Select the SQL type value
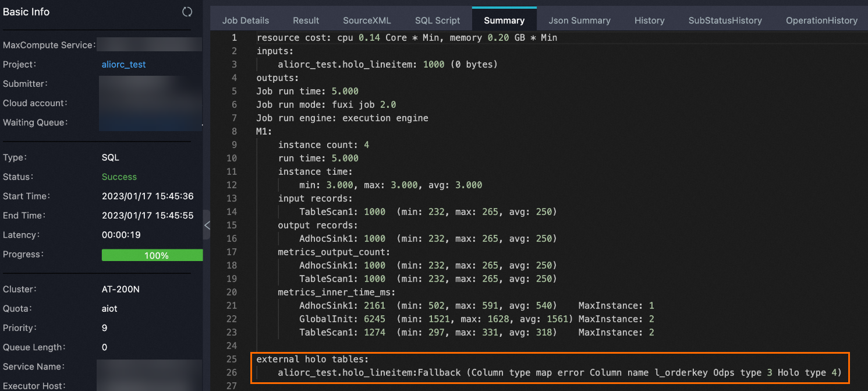This screenshot has height=391, width=868. tap(111, 158)
